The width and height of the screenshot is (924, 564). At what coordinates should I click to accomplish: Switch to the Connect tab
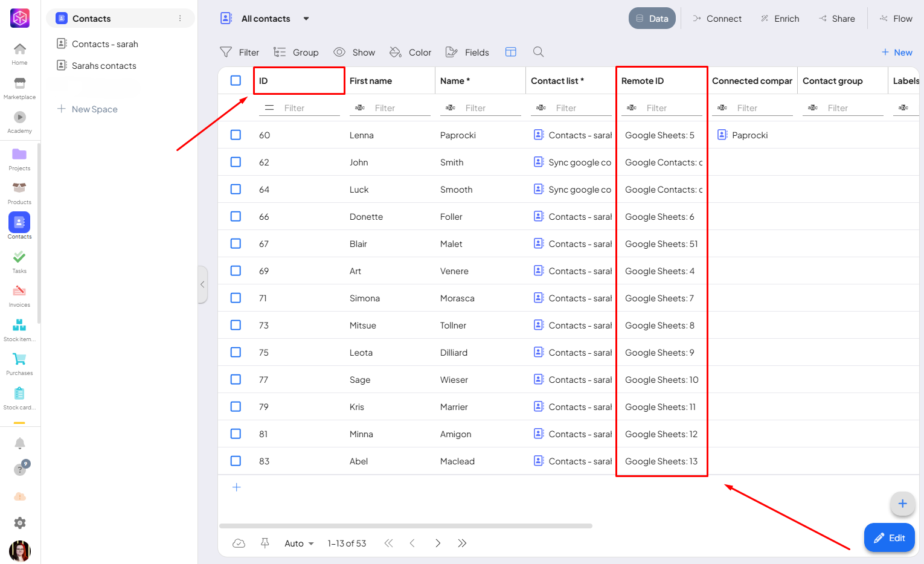coord(717,19)
